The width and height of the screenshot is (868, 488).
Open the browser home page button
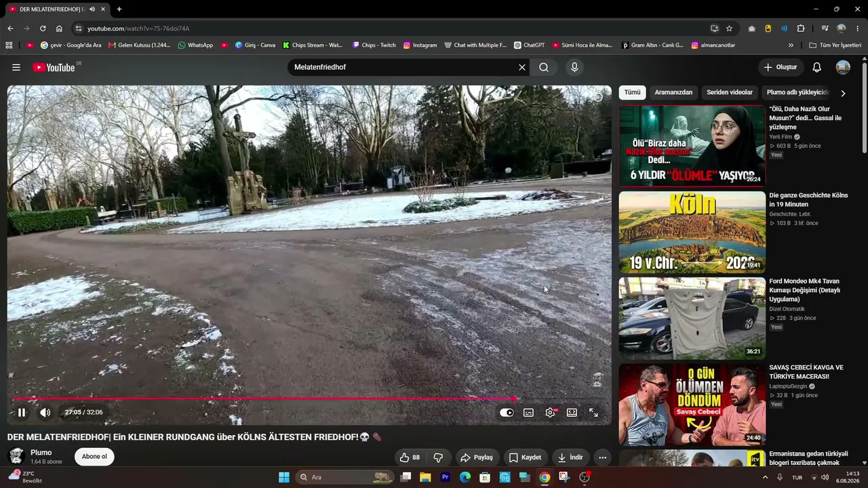(x=59, y=28)
